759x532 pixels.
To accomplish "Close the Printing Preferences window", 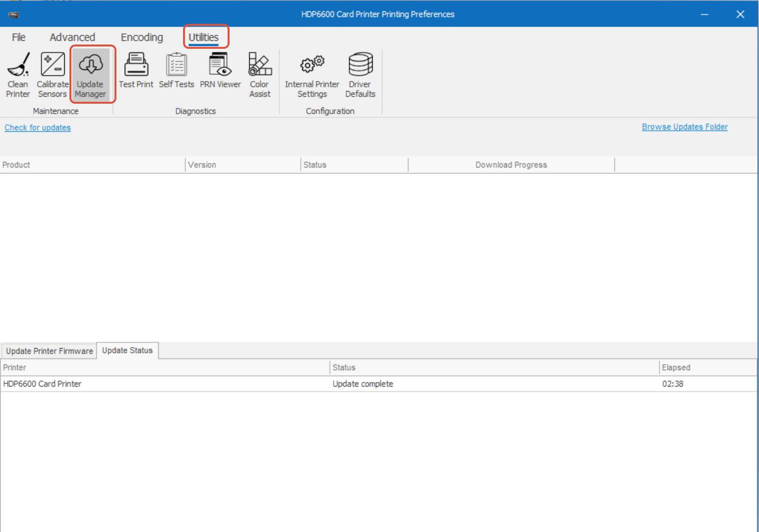I will (740, 15).
